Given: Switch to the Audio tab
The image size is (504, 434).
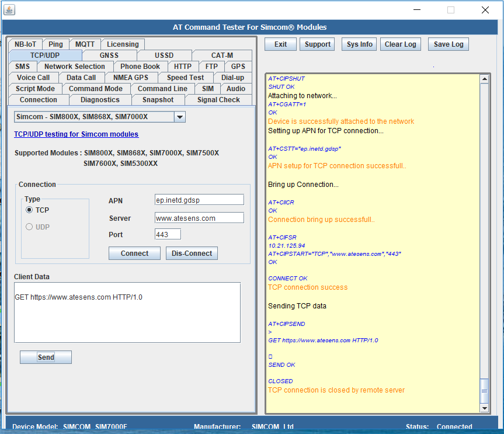Looking at the screenshot, I should (236, 88).
